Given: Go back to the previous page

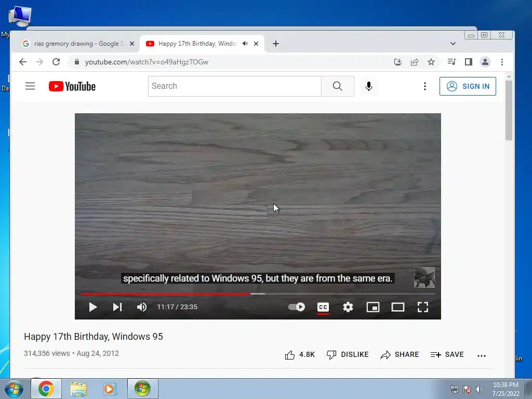Looking at the screenshot, I should (23, 62).
